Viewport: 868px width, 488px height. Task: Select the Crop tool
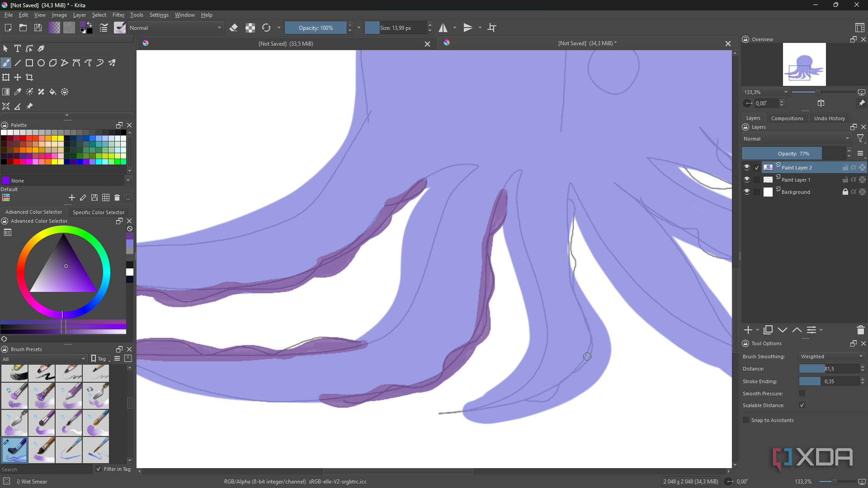pyautogui.click(x=29, y=77)
